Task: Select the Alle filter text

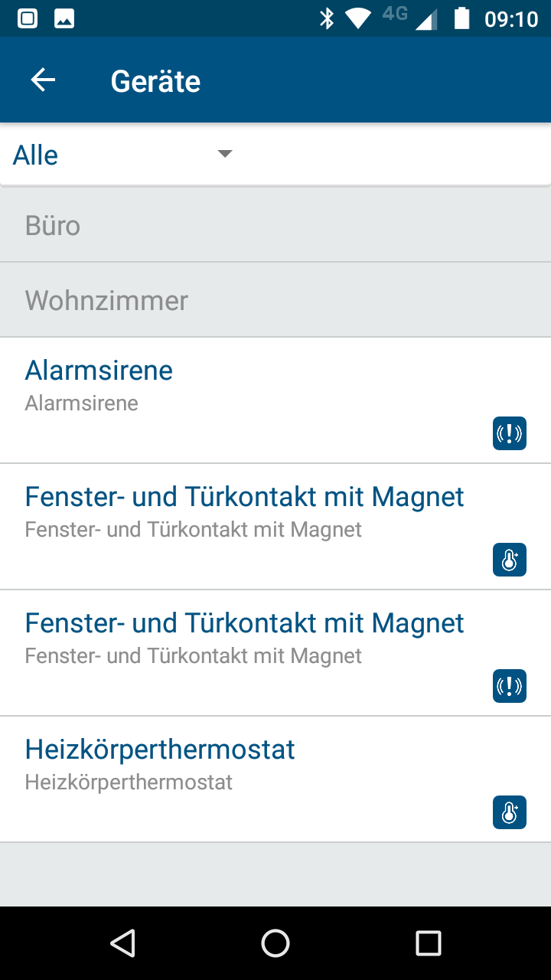Action: tap(35, 155)
